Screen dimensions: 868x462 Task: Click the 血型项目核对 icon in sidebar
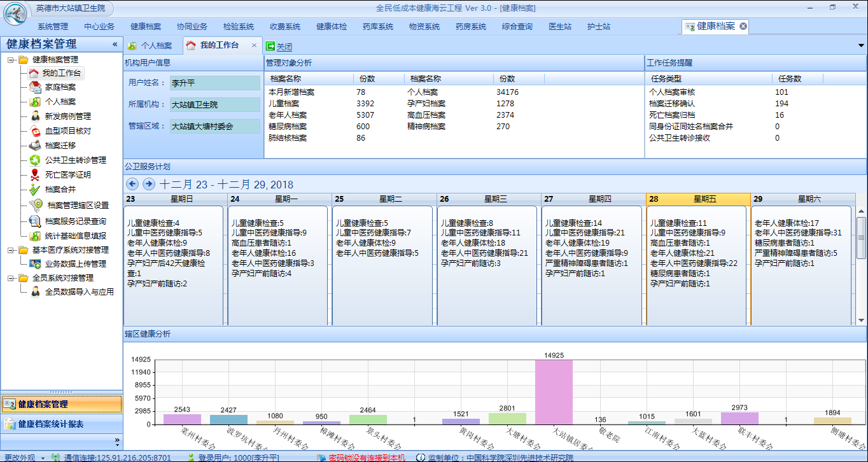(x=34, y=131)
